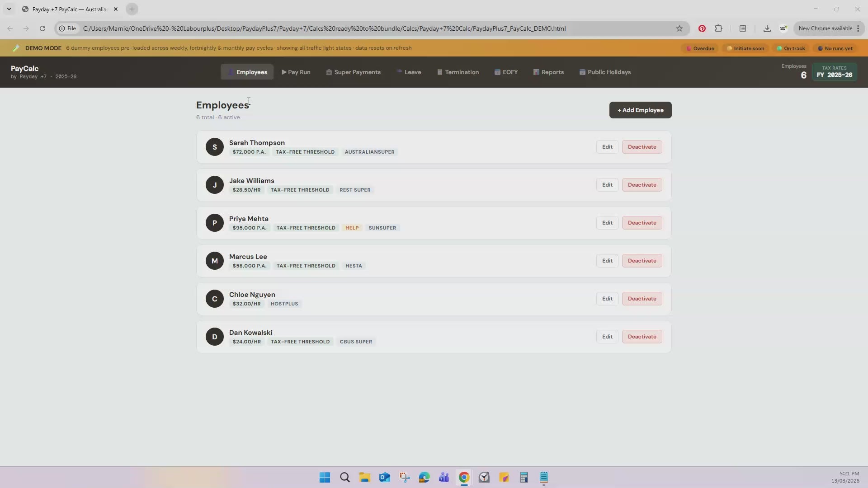Viewport: 868px width, 488px height.
Task: Open Chrome from the taskbar
Action: 464,478
